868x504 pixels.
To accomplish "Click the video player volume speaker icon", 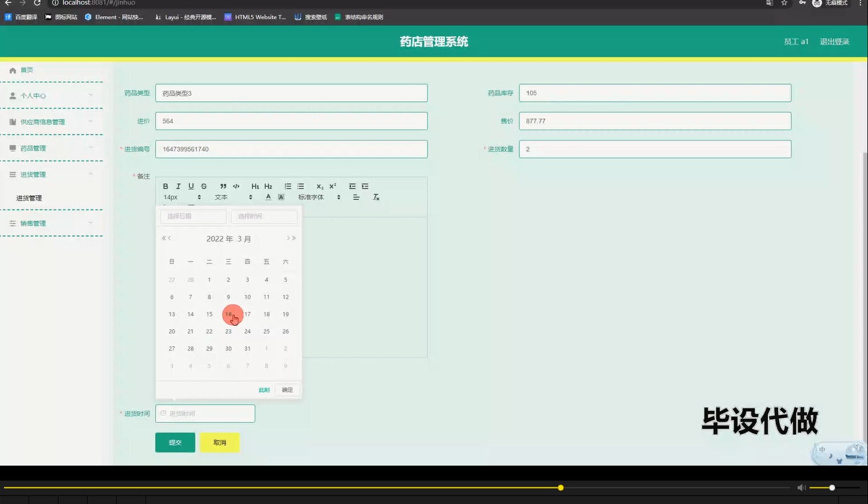I will coord(801,487).
